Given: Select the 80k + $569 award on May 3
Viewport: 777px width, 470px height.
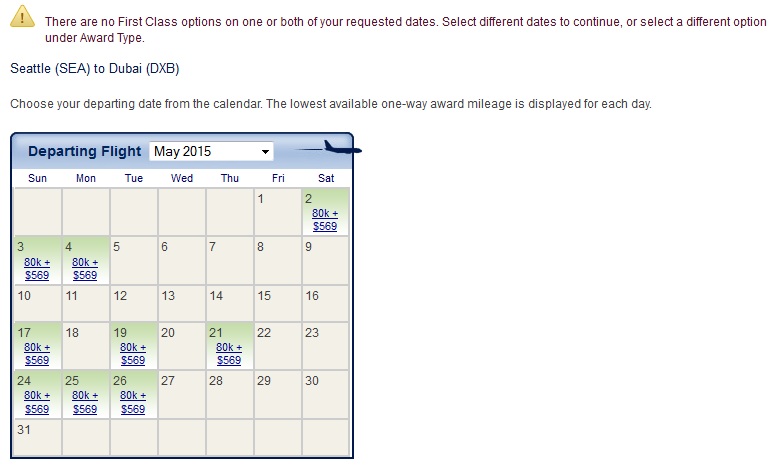Looking at the screenshot, I should point(37,268).
